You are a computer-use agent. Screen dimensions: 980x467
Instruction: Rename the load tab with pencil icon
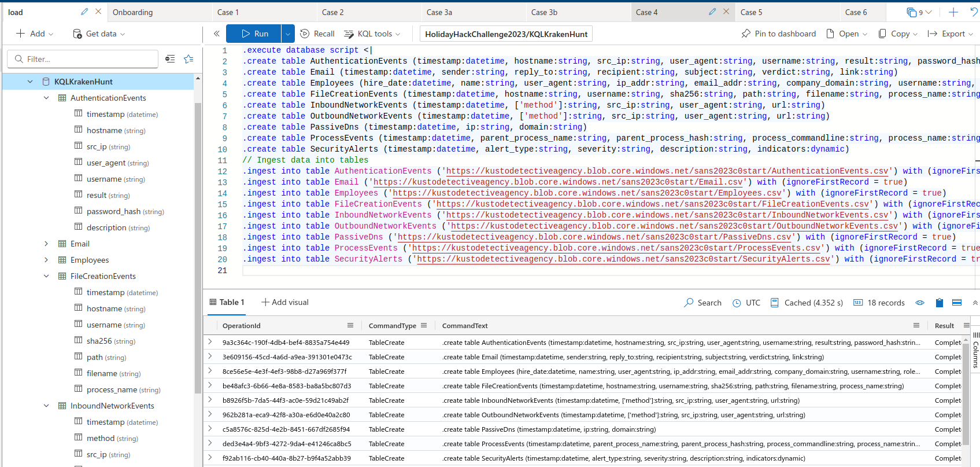pyautogui.click(x=84, y=12)
